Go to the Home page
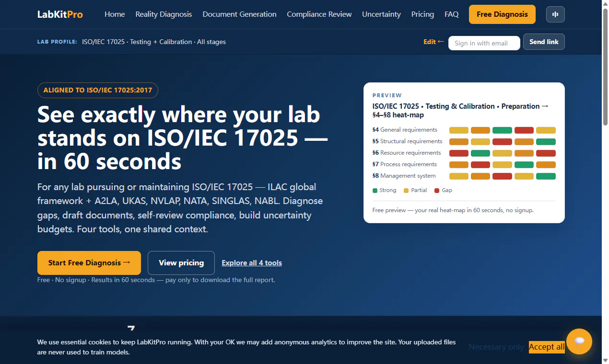Image resolution: width=609 pixels, height=364 pixels. (x=115, y=14)
